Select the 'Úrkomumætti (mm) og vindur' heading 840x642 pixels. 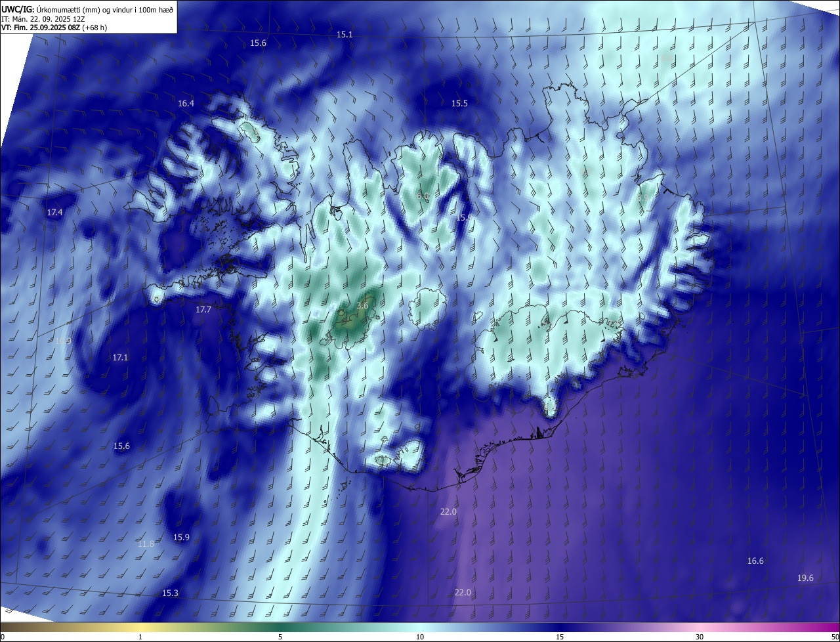coord(83,9)
